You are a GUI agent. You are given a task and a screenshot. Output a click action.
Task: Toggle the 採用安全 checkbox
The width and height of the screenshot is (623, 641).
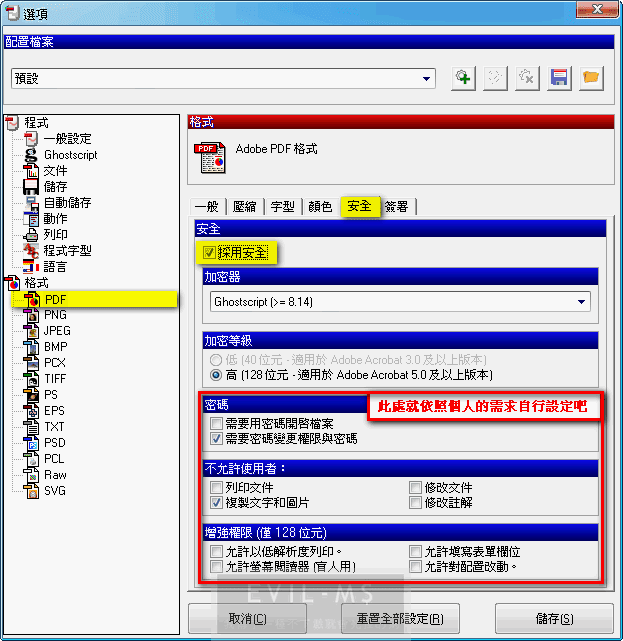click(x=209, y=253)
